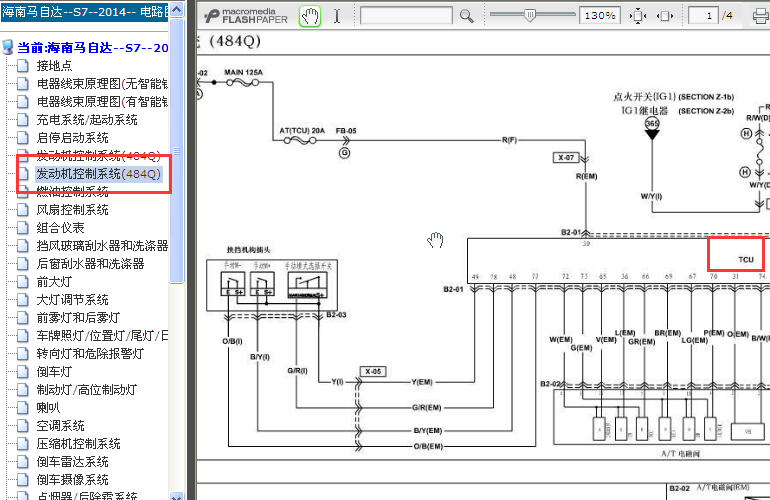Image resolution: width=770 pixels, height=500 pixels.
Task: Click the 当前:海南马自达--S7 root node
Action: 93,48
